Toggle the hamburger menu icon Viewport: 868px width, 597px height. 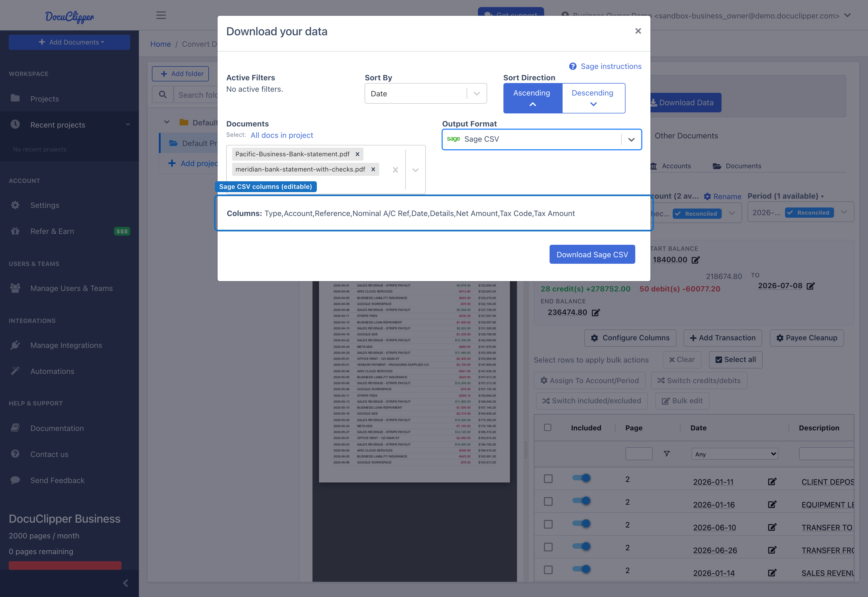161,15
